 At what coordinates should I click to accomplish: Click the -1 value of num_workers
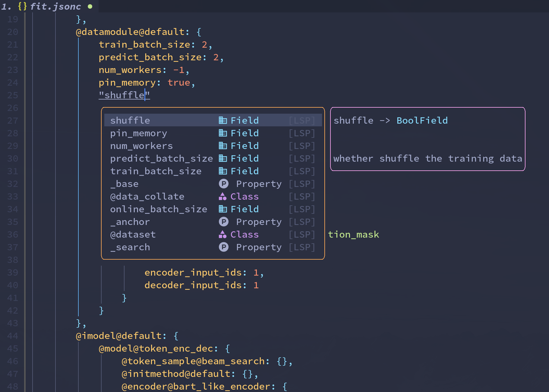click(x=178, y=70)
